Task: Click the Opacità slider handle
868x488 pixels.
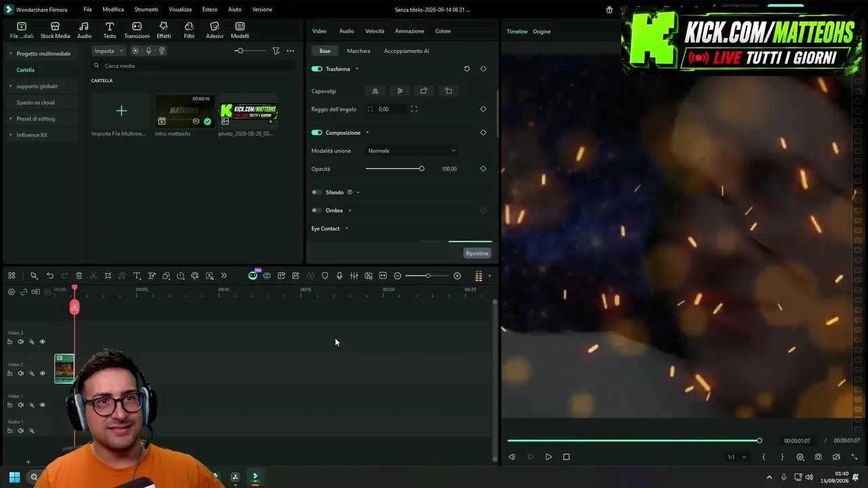Action: pyautogui.click(x=421, y=169)
